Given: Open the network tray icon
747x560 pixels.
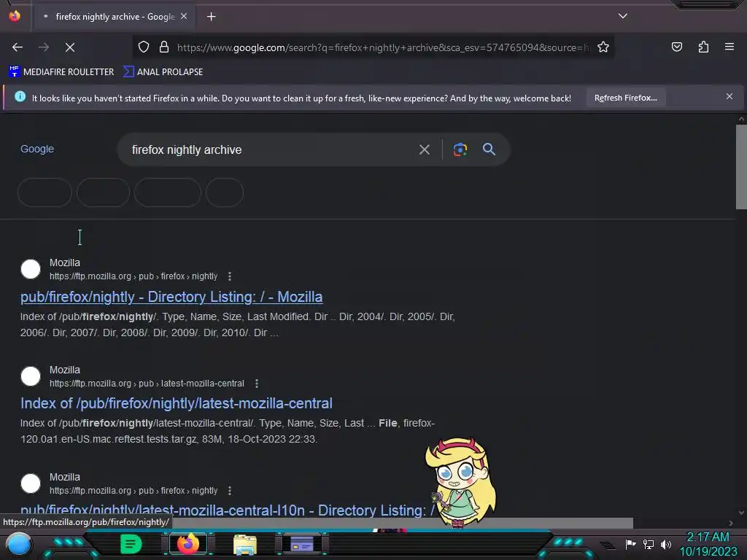Looking at the screenshot, I should pyautogui.click(x=649, y=544).
